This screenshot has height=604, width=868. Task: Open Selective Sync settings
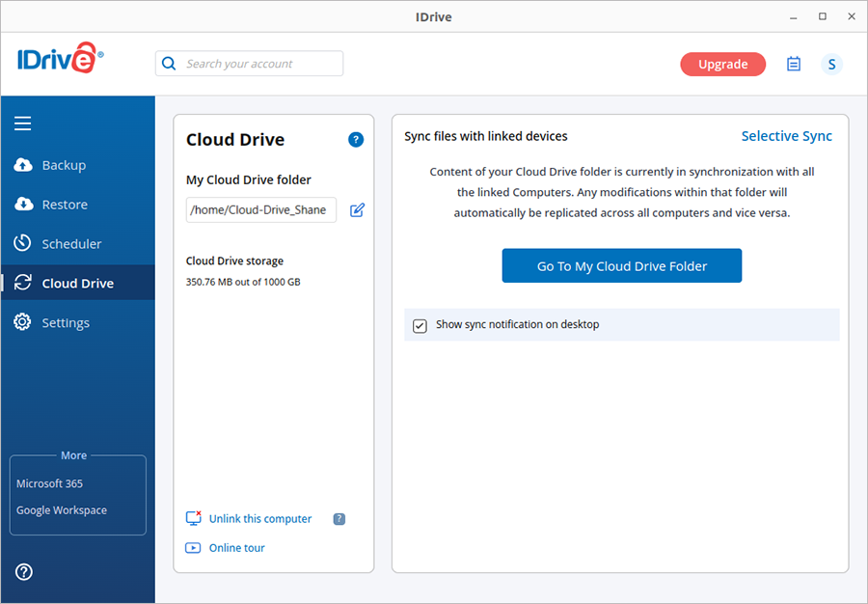pos(786,136)
